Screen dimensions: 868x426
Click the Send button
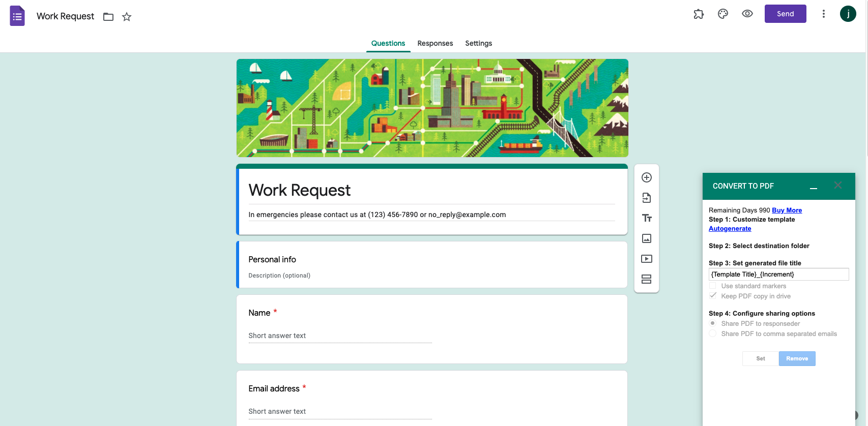coord(785,14)
